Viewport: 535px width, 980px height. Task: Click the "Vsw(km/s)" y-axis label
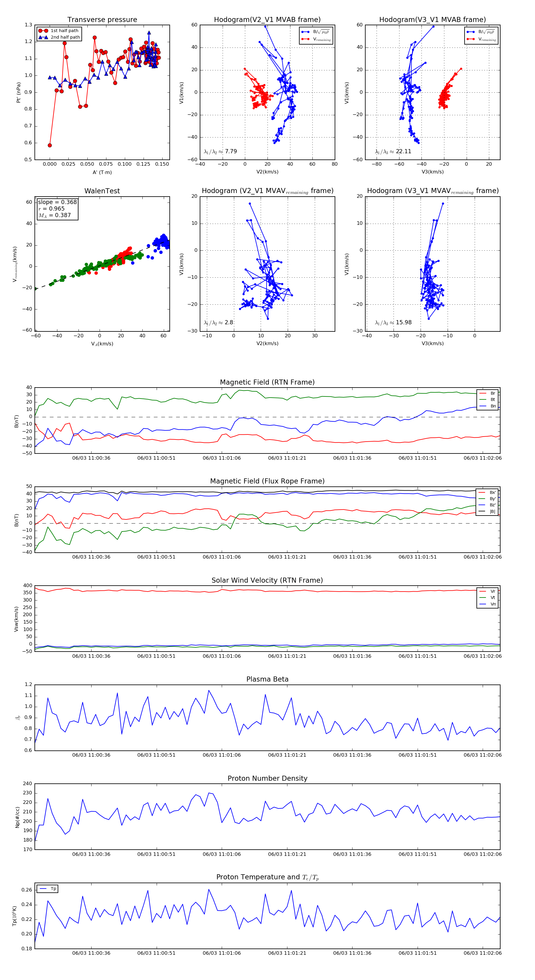[x=16, y=619]
